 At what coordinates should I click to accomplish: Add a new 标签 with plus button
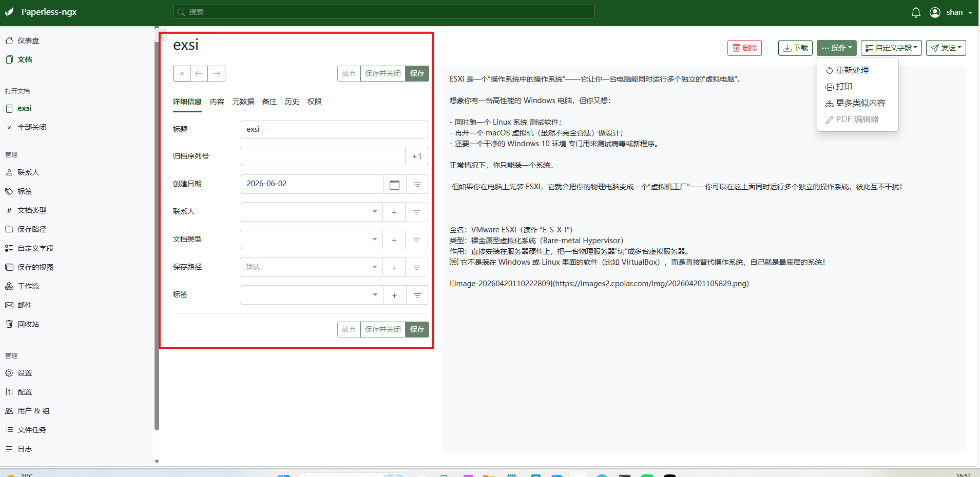tap(394, 295)
